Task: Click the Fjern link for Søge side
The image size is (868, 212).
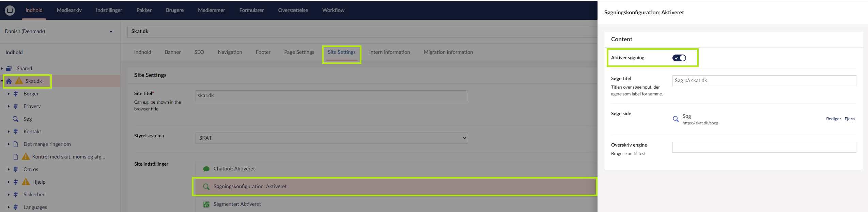Action: pos(849,119)
